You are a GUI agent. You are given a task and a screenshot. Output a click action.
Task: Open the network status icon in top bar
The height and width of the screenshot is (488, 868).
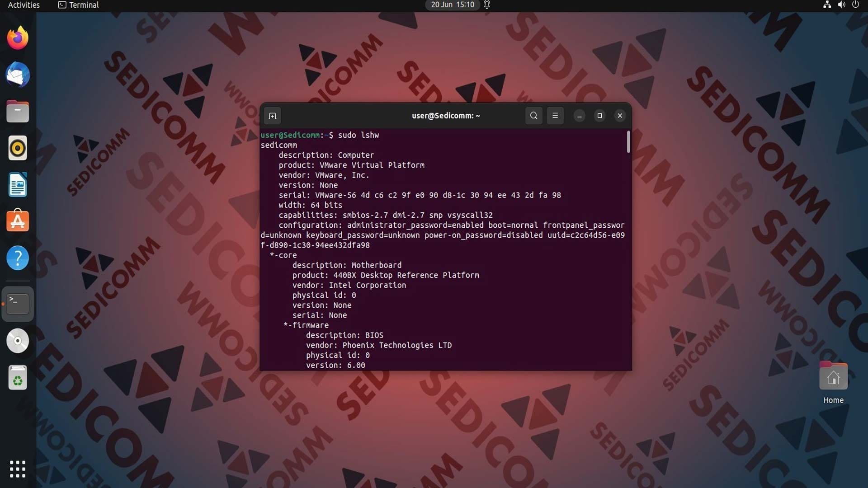coord(827,5)
